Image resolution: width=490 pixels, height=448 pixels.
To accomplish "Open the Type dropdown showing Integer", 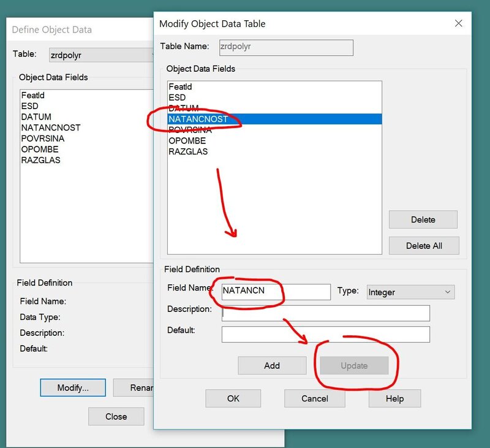I will pos(410,292).
